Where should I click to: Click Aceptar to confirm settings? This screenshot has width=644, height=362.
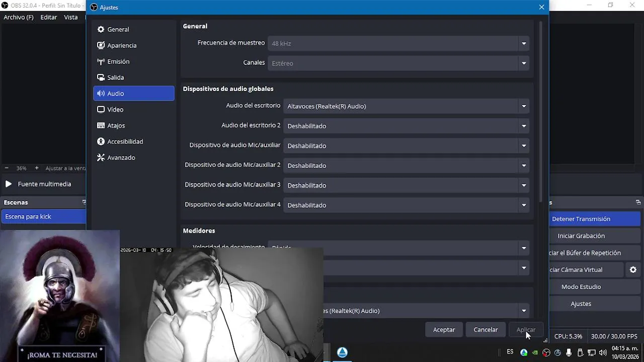(444, 330)
